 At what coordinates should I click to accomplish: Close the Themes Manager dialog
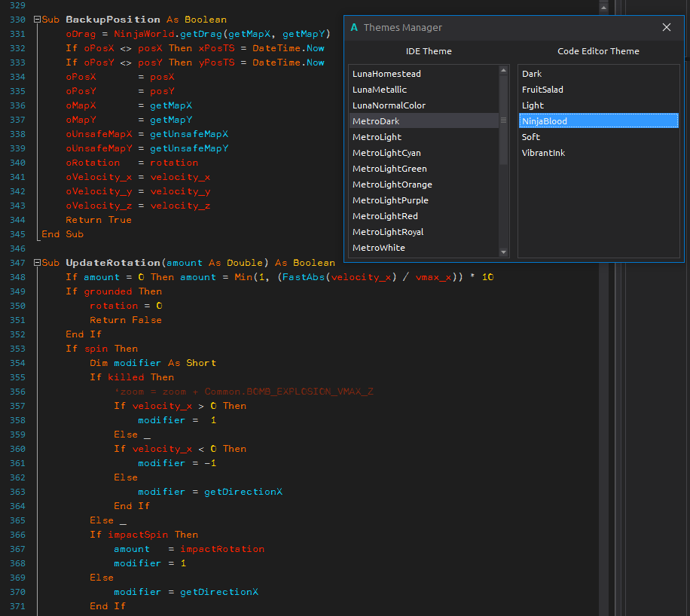click(666, 26)
